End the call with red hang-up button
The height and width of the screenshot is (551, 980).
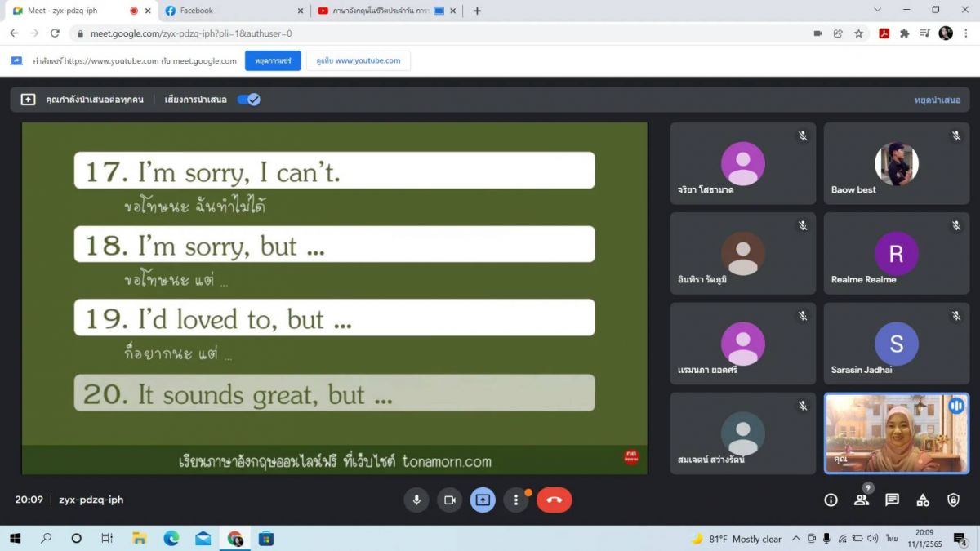pyautogui.click(x=554, y=500)
